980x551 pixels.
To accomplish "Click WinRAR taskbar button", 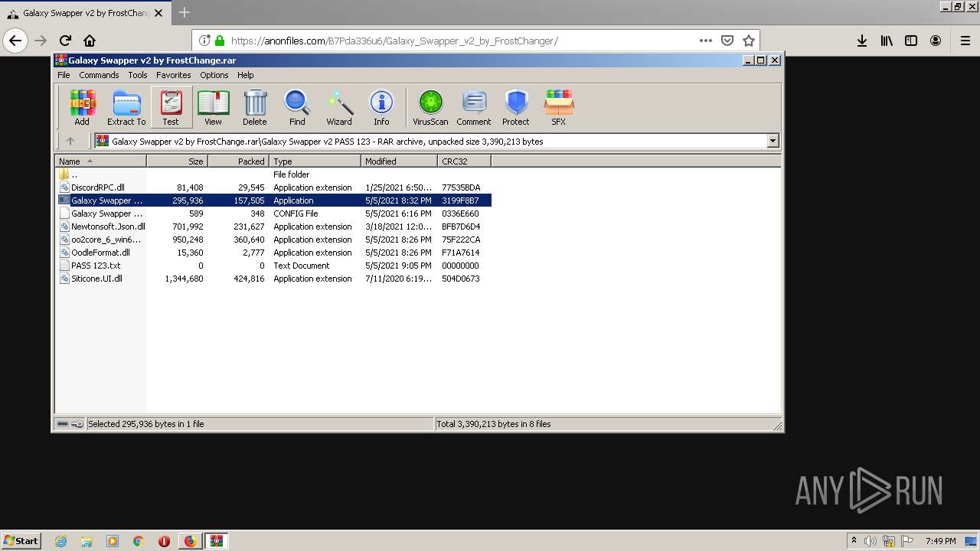I will 216,541.
